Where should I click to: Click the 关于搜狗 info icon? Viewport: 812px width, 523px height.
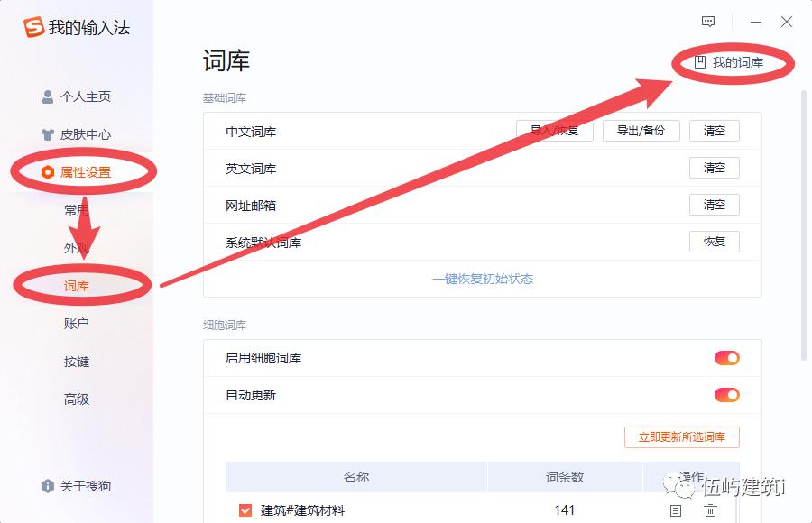click(x=48, y=486)
